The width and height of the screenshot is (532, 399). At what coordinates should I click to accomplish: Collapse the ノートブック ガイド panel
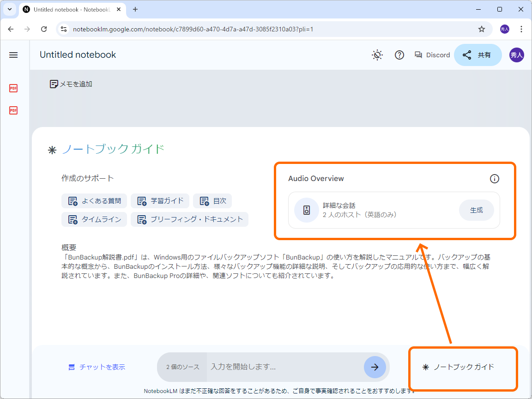tap(463, 366)
